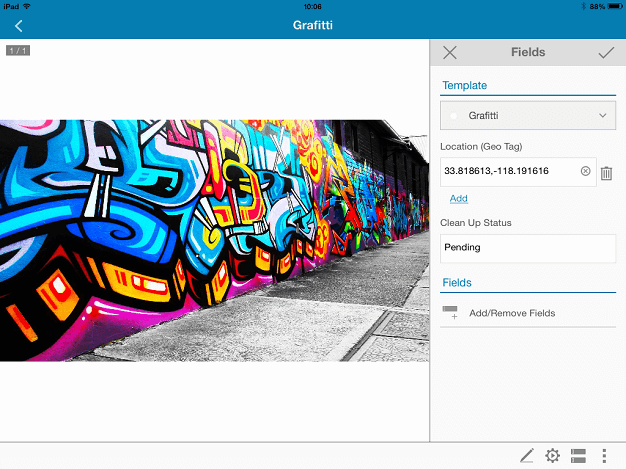Tap the 10:06 clock in status bar
This screenshot has width=626, height=469.
(312, 6)
